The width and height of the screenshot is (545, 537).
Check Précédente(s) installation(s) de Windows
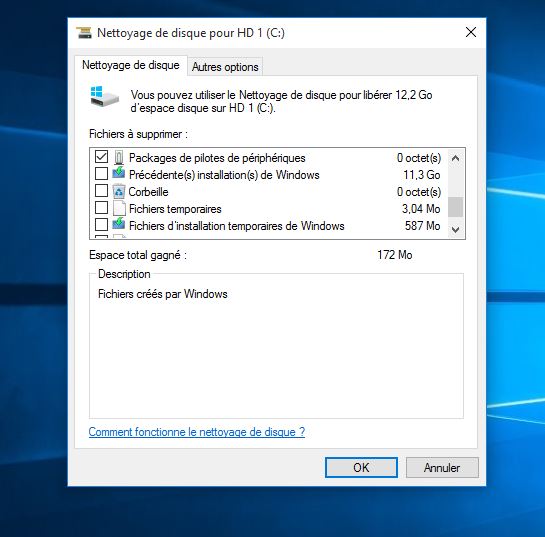(x=101, y=173)
